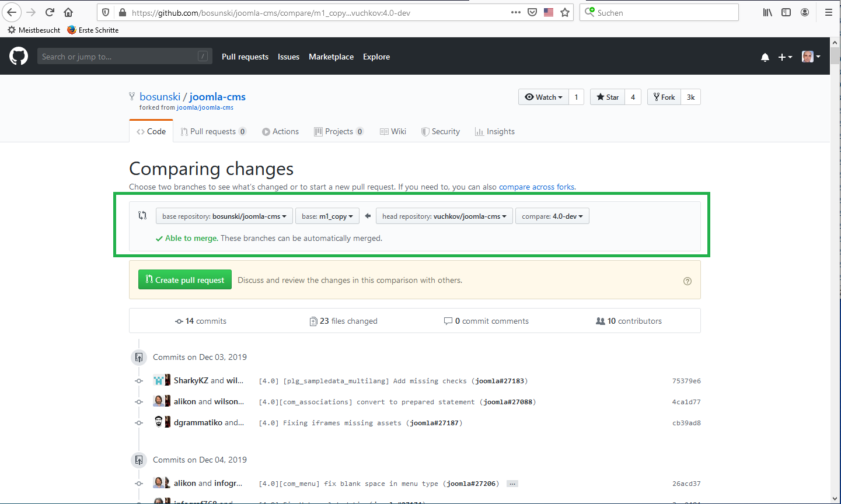
Task: Open the Actions tab
Action: pos(280,132)
